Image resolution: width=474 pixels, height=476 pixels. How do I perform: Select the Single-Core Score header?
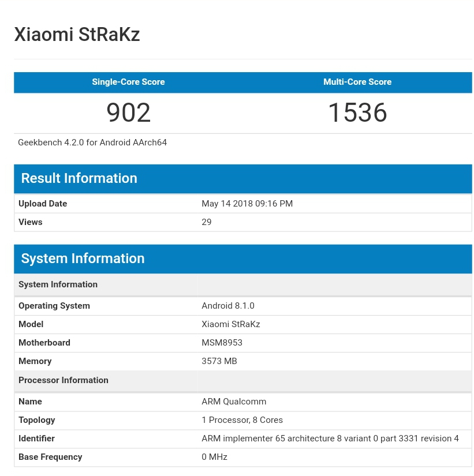pos(128,82)
